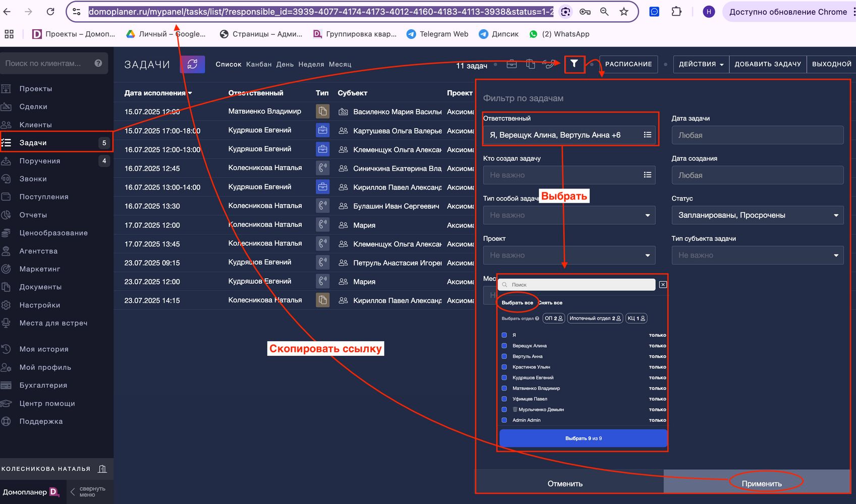
Task: Toggle the checkbox for Кудряшов Евгений
Action: tap(504, 377)
